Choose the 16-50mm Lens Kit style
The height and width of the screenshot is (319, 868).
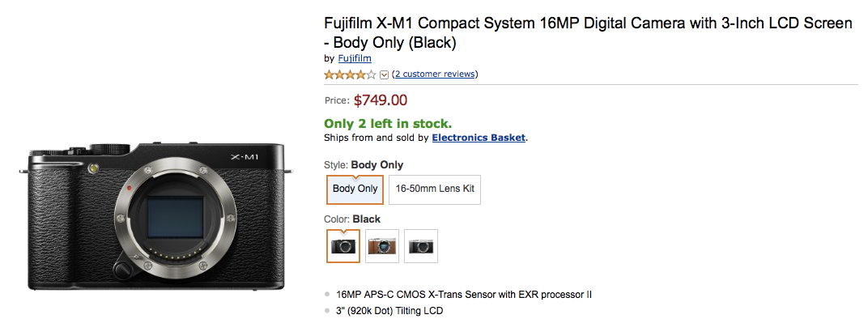pyautogui.click(x=435, y=189)
